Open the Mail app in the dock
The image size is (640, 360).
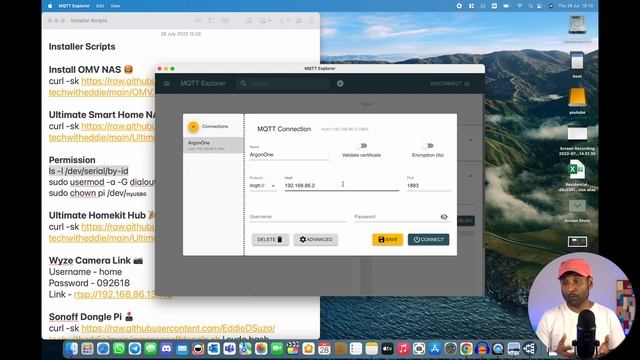[182, 349]
